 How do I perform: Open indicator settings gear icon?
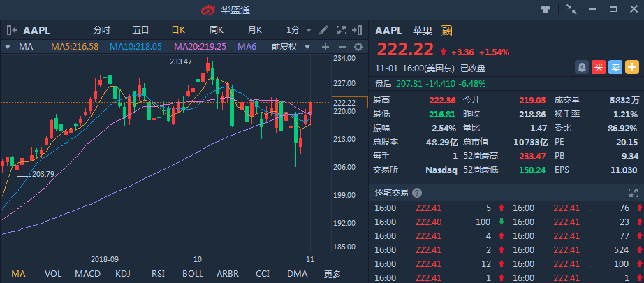pos(358,47)
